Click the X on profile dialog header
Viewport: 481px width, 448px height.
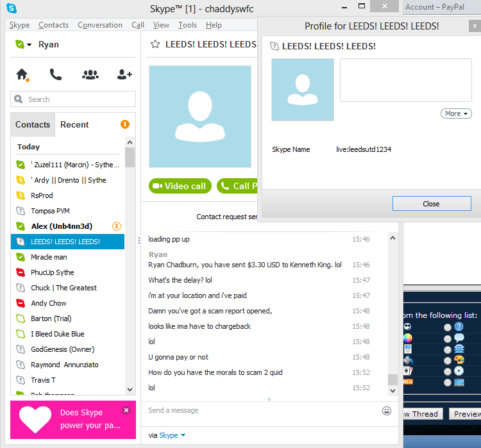(475, 26)
